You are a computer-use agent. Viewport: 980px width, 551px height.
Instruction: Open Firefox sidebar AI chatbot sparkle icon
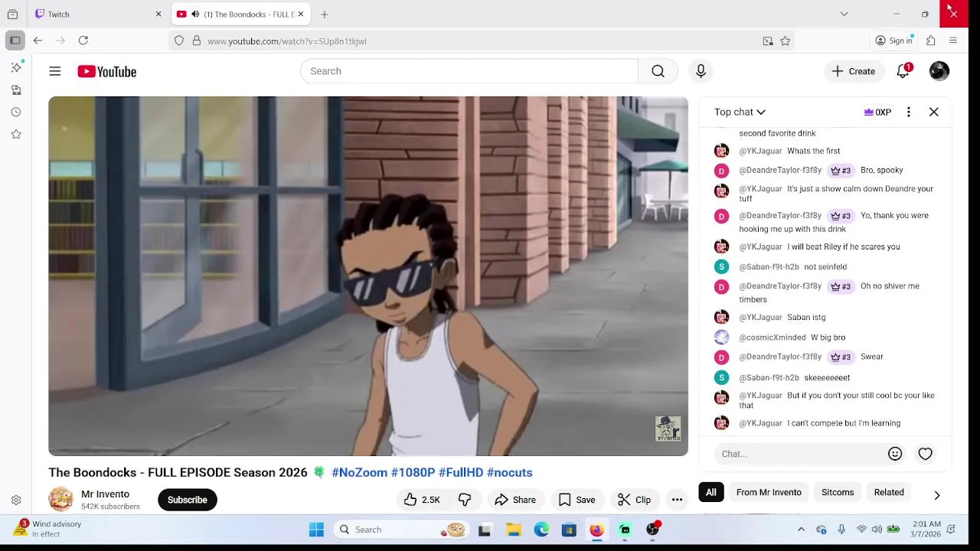(16, 67)
